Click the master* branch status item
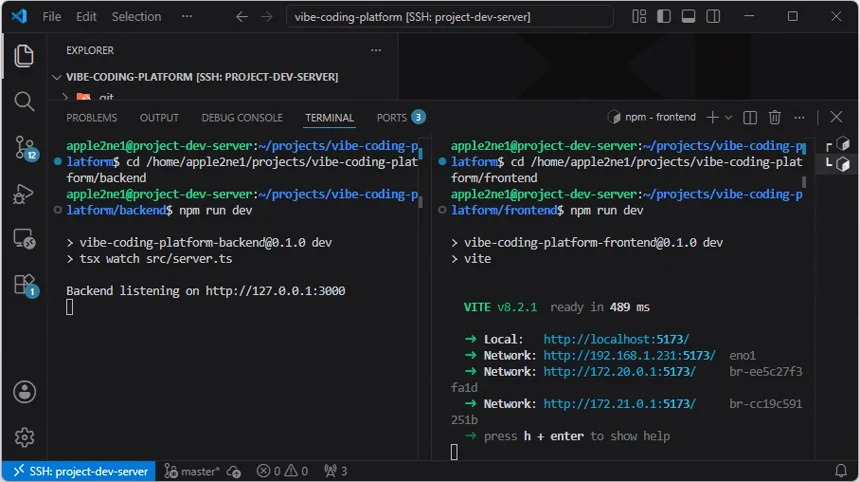The image size is (860, 482). 192,471
